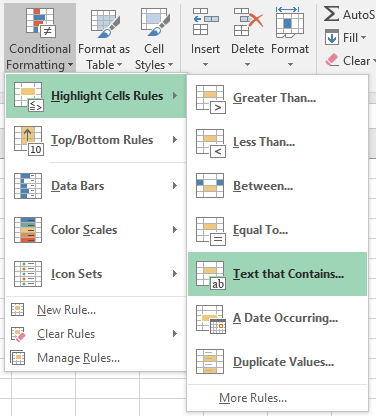The image size is (376, 416).
Task: Expand the Icon Sets submenu arrow
Action: coord(175,274)
